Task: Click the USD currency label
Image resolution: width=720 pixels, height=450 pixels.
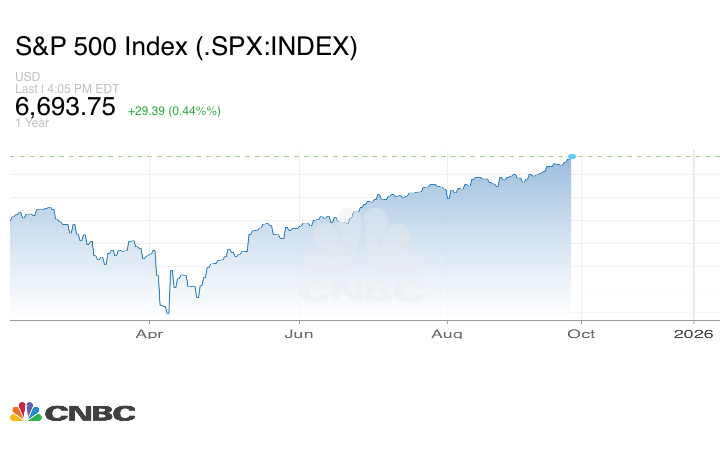Action: (26, 77)
